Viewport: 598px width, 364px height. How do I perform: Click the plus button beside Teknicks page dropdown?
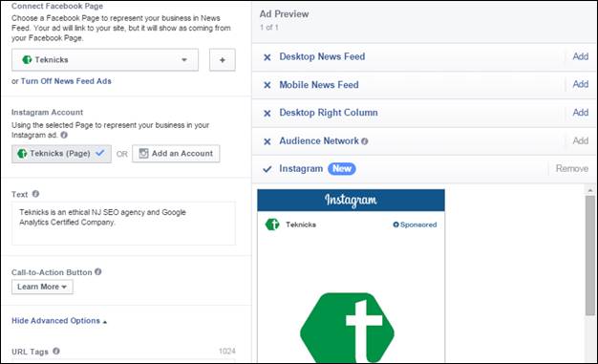pyautogui.click(x=223, y=60)
